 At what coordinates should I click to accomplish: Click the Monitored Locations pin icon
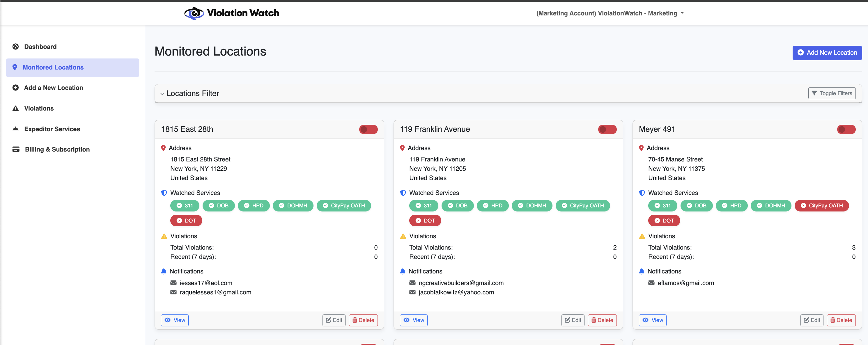pyautogui.click(x=15, y=67)
